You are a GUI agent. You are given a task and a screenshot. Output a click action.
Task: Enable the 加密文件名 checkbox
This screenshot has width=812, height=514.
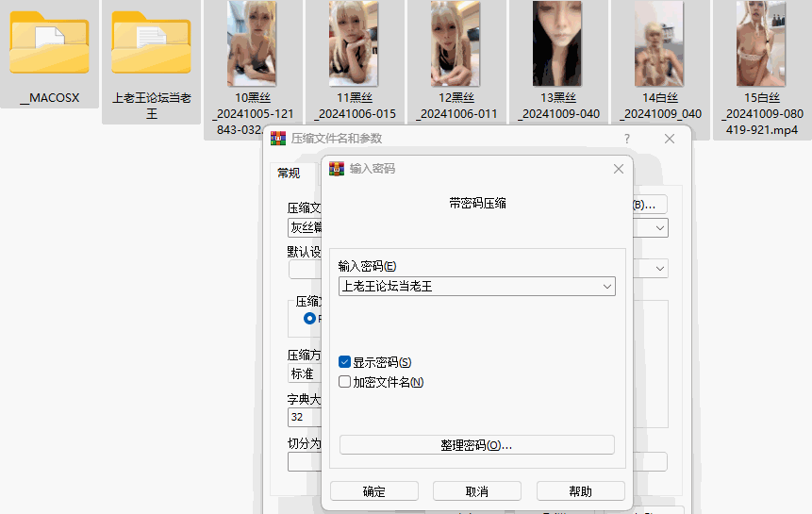point(344,381)
